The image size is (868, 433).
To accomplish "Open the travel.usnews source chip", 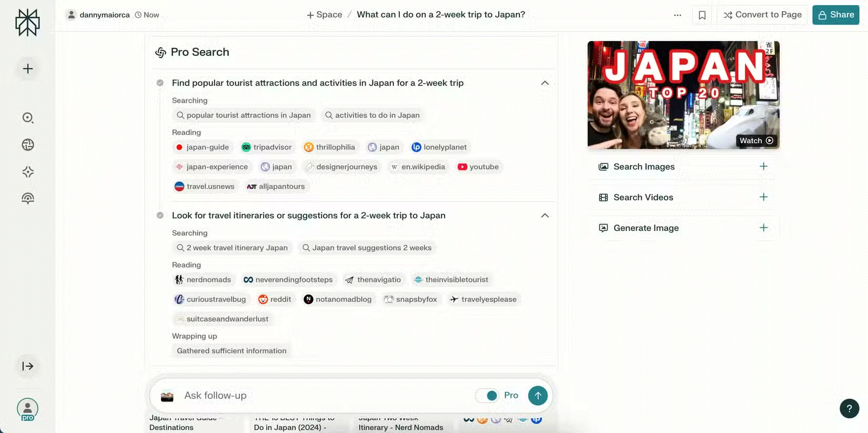I will [x=205, y=186].
